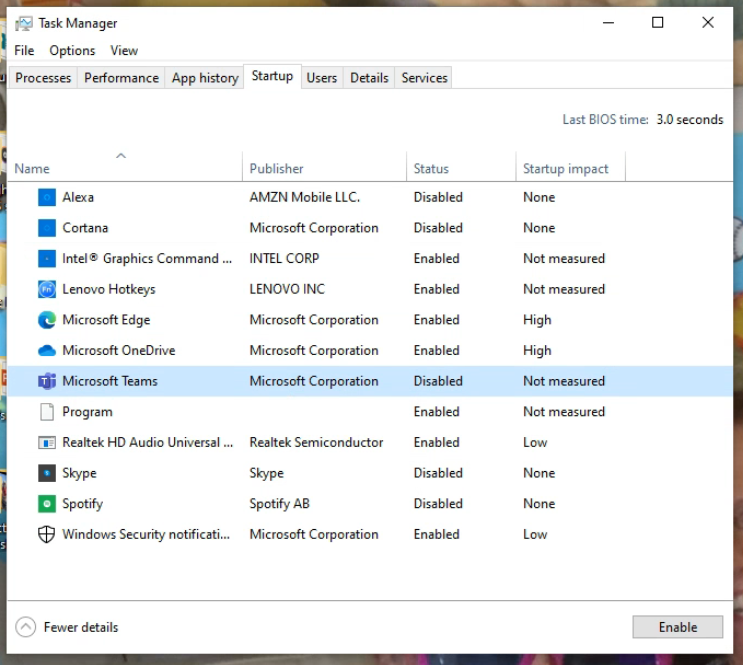Click LENOVO INC publisher cell
This screenshot has height=665, width=743.
(287, 289)
